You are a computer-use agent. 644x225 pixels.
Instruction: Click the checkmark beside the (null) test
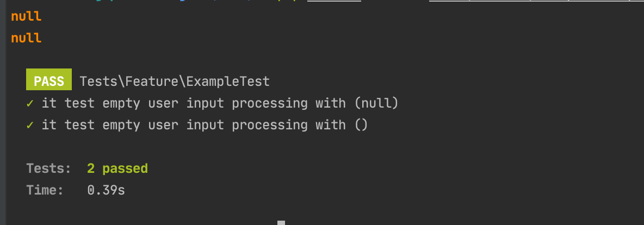pos(30,103)
